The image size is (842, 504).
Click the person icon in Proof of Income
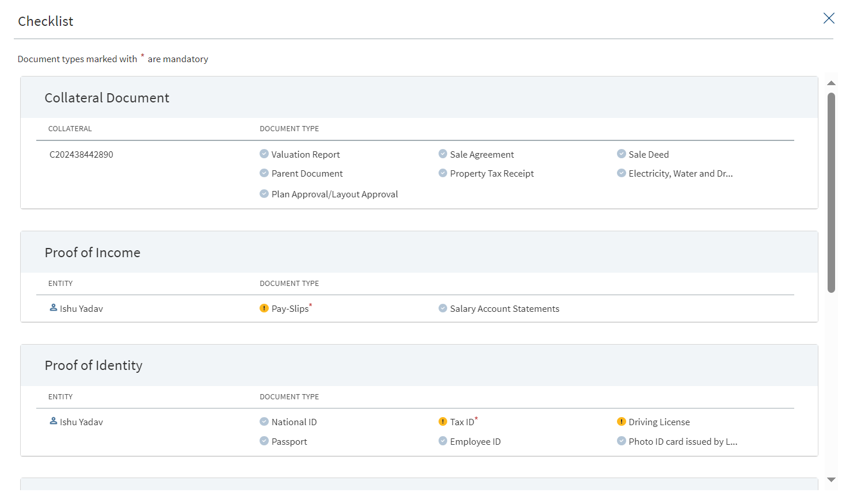click(x=54, y=308)
